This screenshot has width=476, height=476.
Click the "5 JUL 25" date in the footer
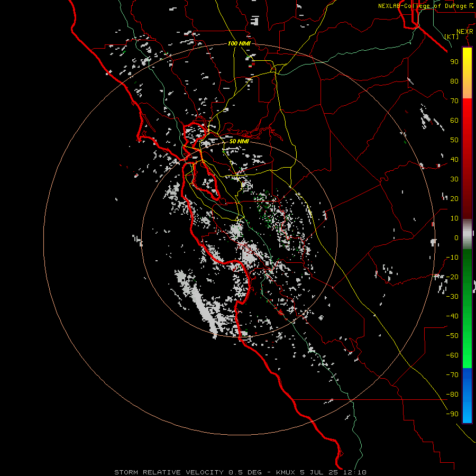click(x=319, y=472)
